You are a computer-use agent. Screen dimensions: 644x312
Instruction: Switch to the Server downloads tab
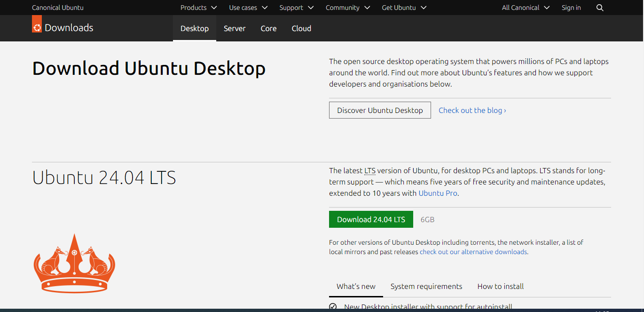235,28
